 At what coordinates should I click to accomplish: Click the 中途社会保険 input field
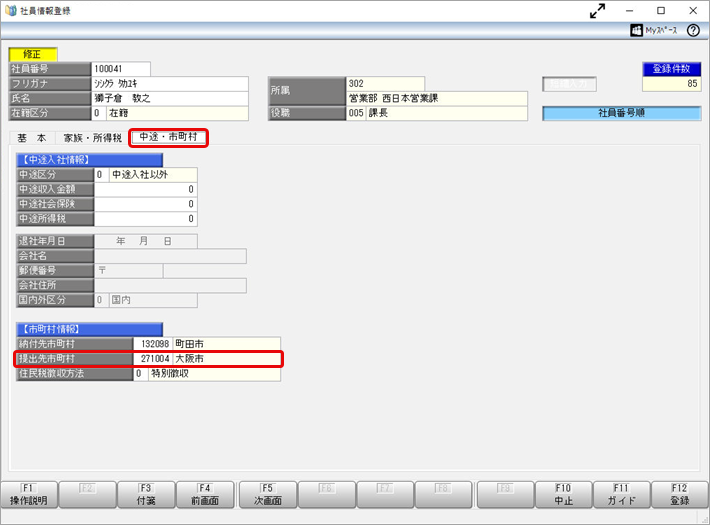coord(145,204)
